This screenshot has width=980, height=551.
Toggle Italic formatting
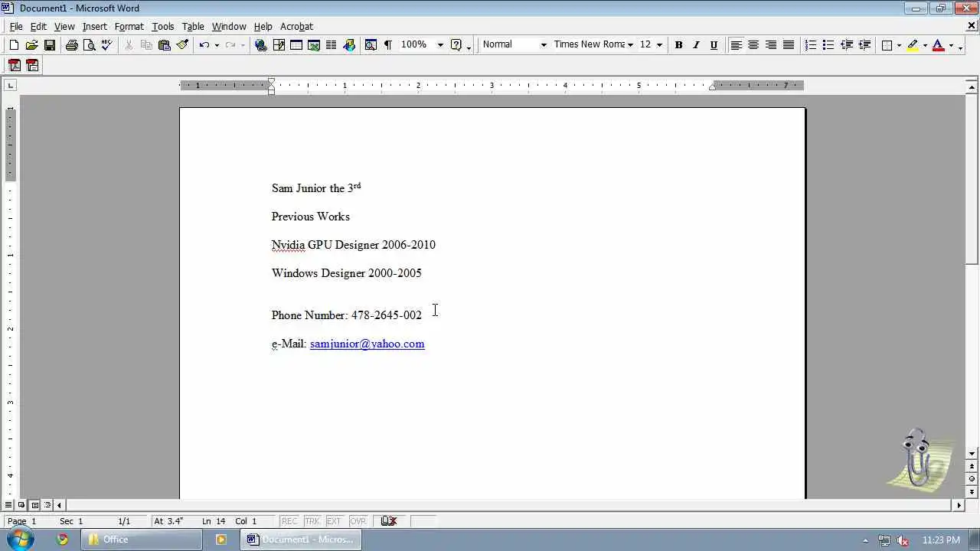coord(696,45)
